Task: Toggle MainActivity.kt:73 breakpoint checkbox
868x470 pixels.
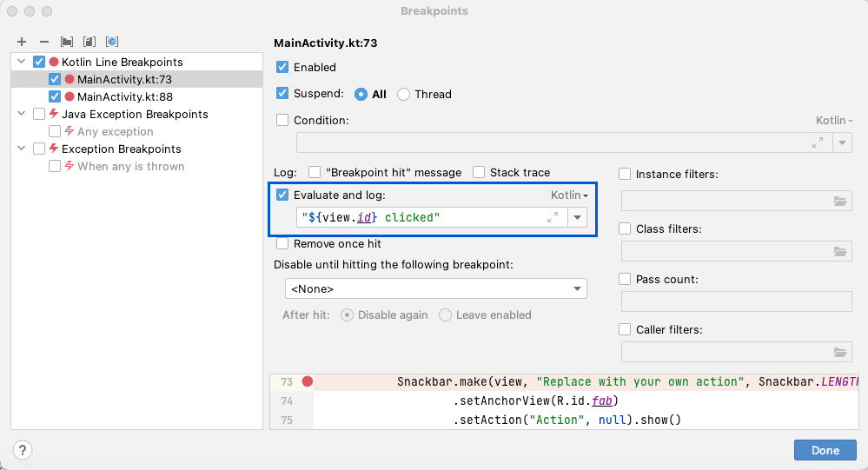Action: point(54,79)
